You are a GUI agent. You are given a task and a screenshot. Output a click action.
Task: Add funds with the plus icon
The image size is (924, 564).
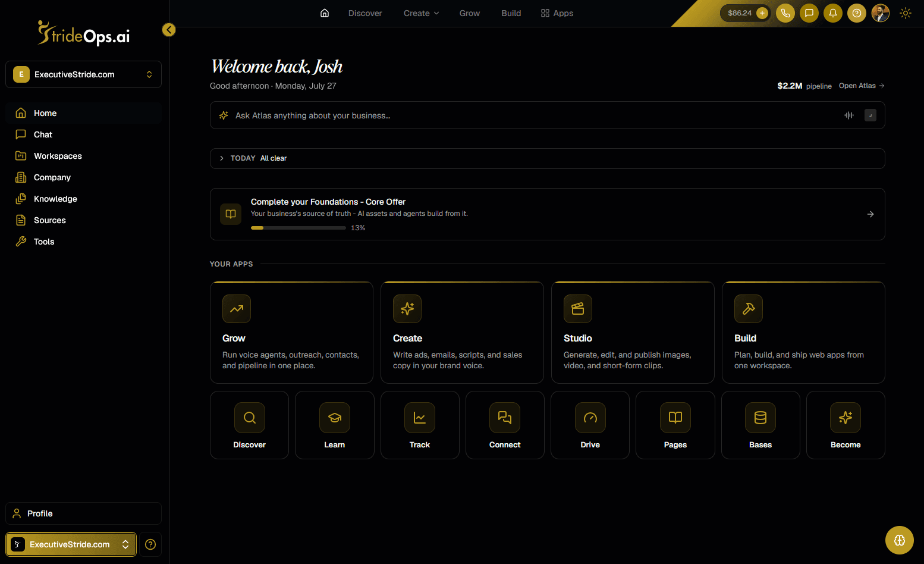(762, 13)
